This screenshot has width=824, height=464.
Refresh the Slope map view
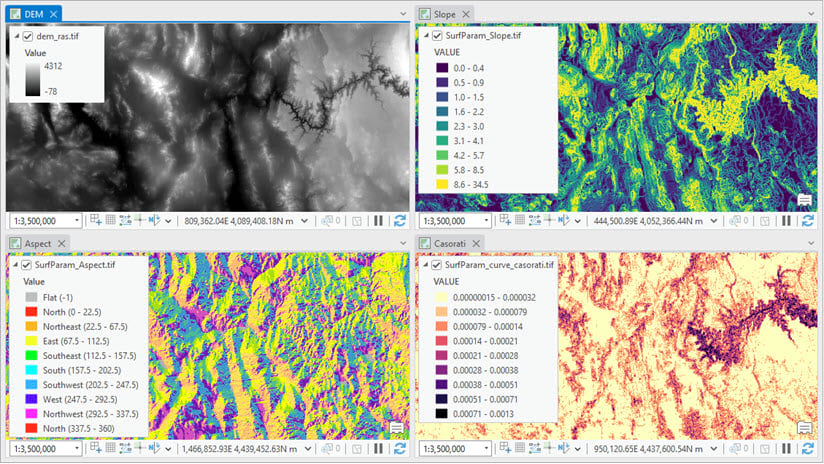click(x=808, y=221)
